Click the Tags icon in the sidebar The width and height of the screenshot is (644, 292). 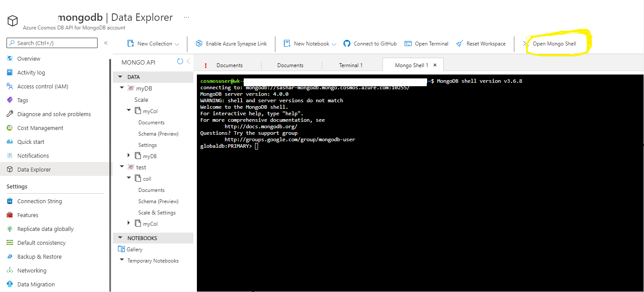pos(10,100)
